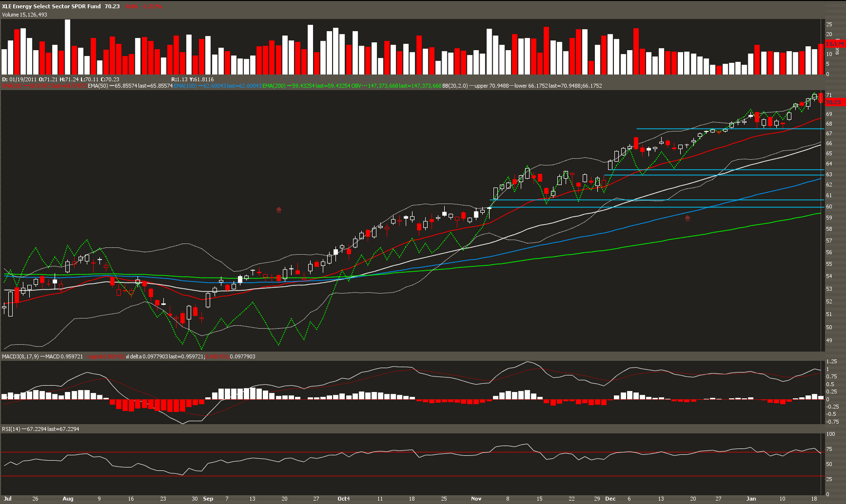Select the OBV indicator legend
Viewport: 846px width, 504px height.
(396, 86)
